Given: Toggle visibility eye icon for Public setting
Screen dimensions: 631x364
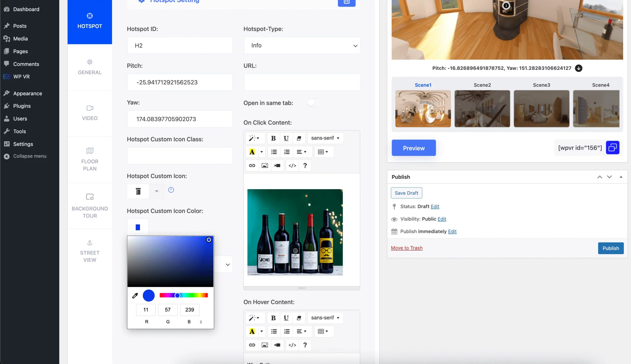Looking at the screenshot, I should (x=394, y=219).
